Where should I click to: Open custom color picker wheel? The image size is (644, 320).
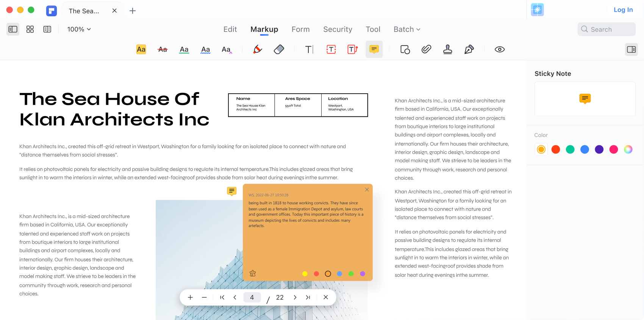point(628,149)
